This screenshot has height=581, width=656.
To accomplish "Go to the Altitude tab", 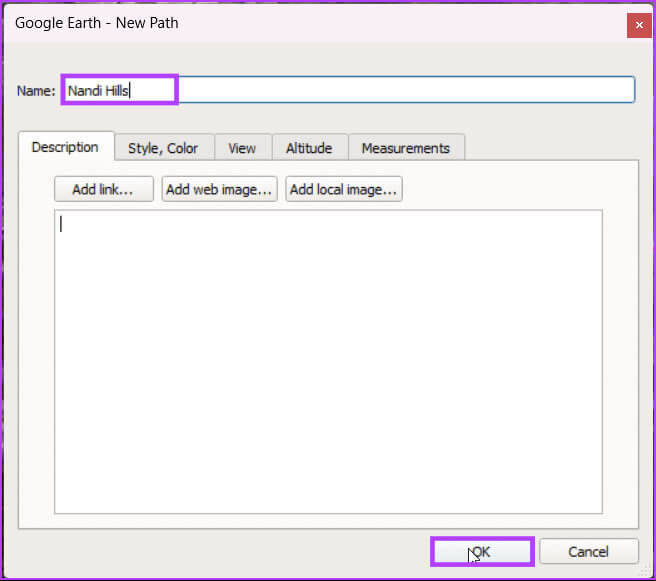I will tap(309, 148).
